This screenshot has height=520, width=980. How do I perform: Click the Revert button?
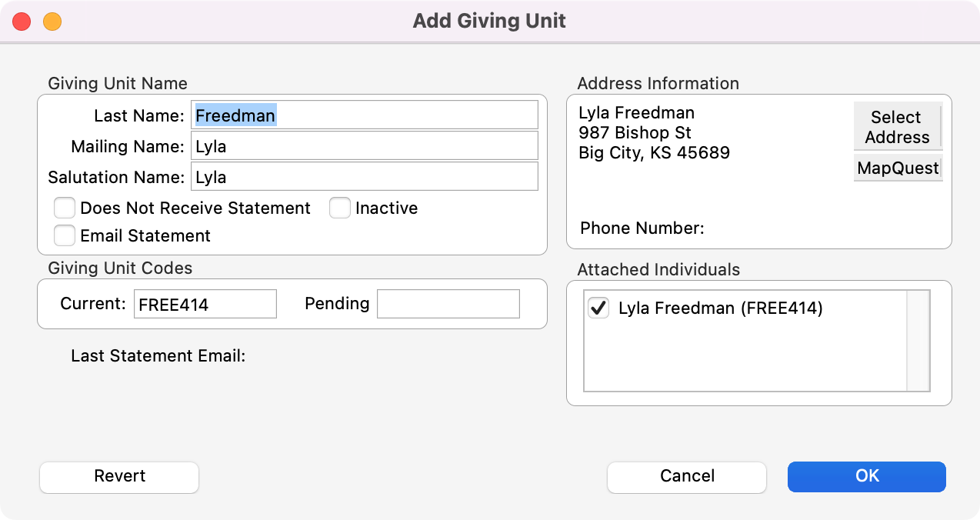coord(119,476)
